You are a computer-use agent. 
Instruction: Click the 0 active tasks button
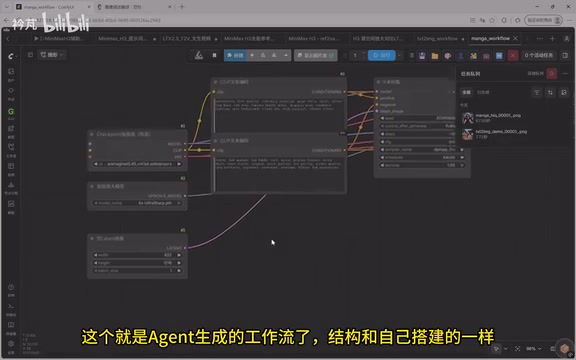[539, 55]
